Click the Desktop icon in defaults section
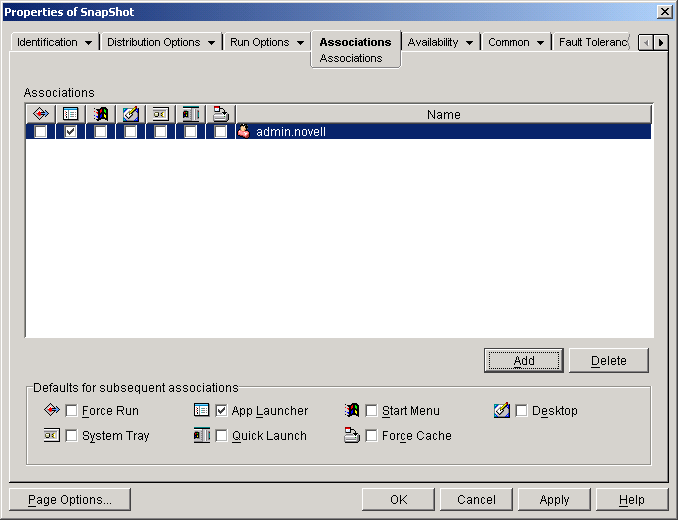Viewport: 678px width, 520px height. [502, 410]
